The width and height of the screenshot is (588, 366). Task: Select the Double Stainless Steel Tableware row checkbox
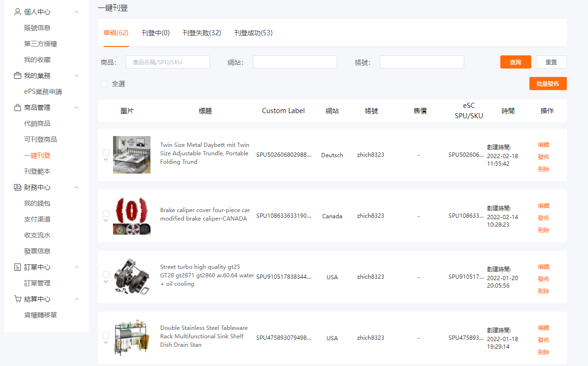pos(106,335)
